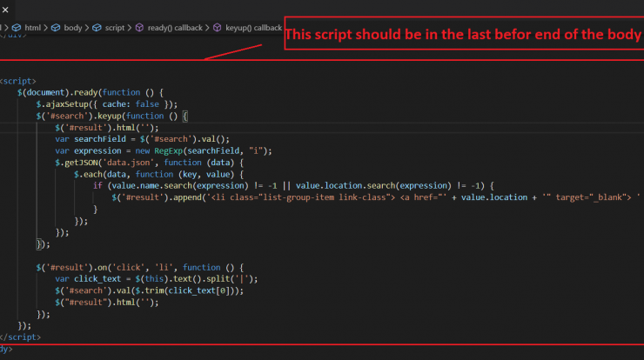This screenshot has width=644, height=360.
Task: Click the $('#search').val($.trim line
Action: click(150, 290)
